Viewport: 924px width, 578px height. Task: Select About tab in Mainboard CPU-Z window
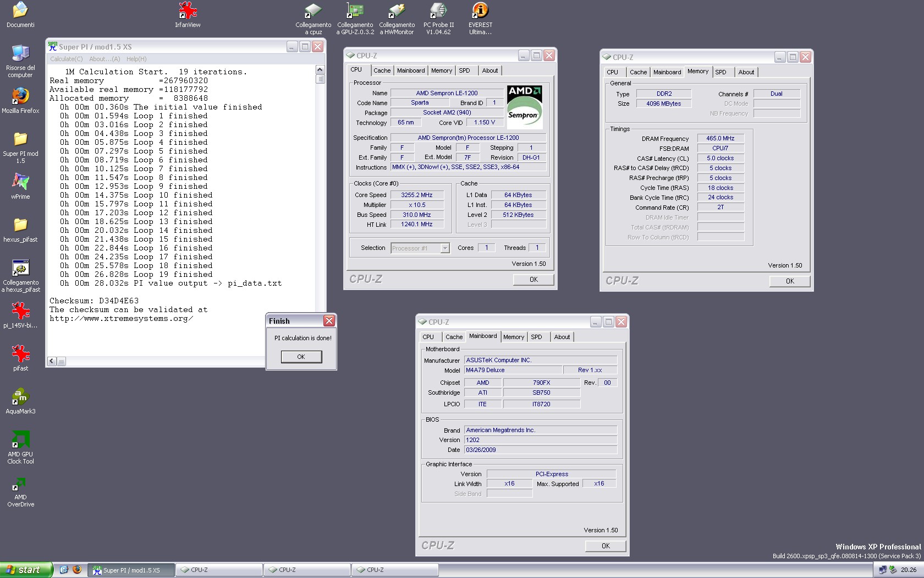[x=562, y=337]
